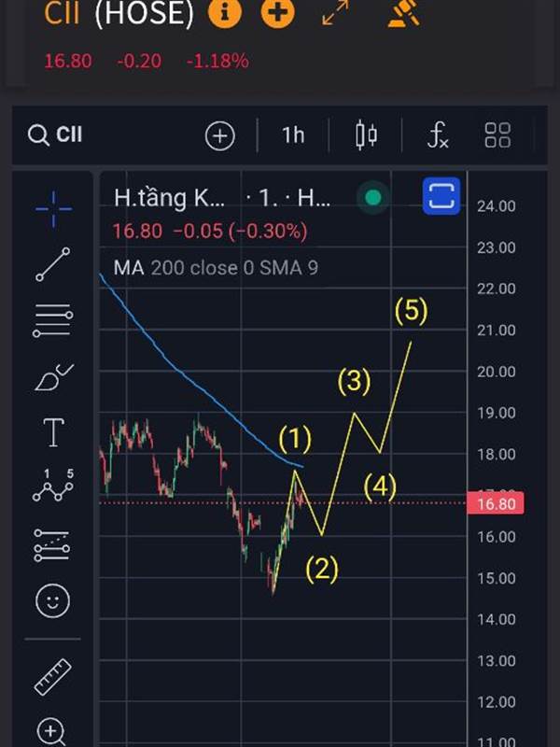Change the 1h timeframe interval

pos(293,135)
